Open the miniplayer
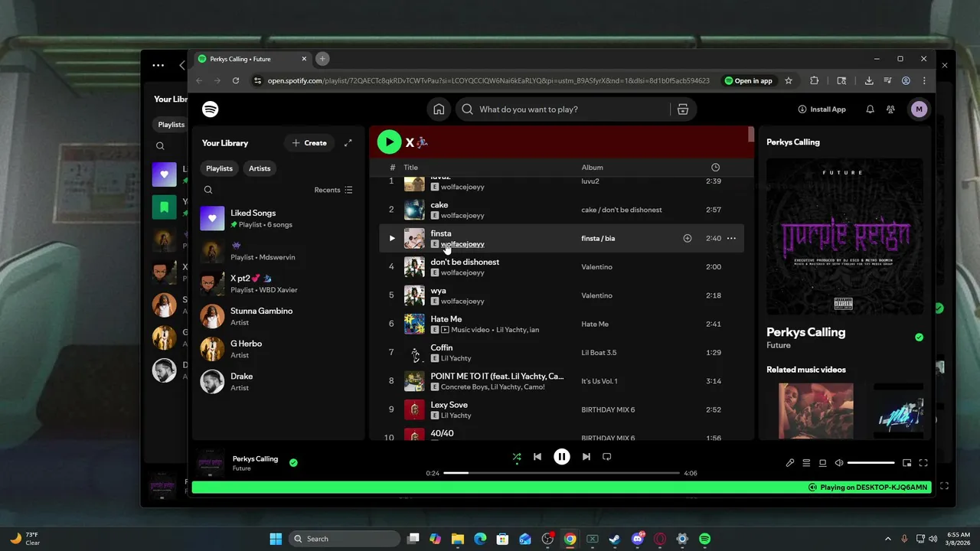This screenshot has width=980, height=551. pyautogui.click(x=907, y=463)
